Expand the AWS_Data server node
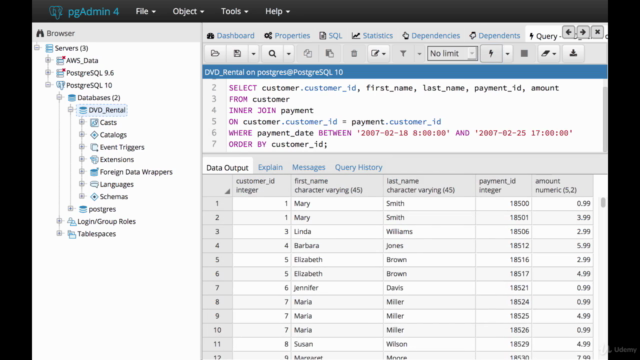Screen dimensions: 640x360 [x=48, y=60]
